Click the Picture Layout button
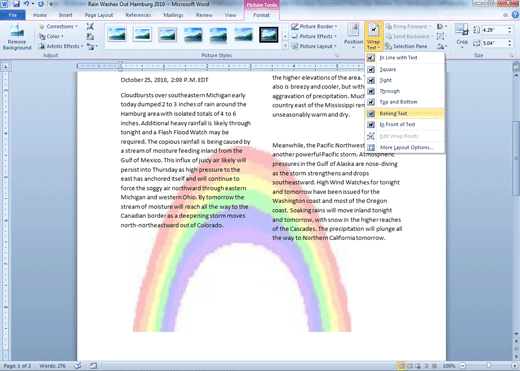 (314, 46)
